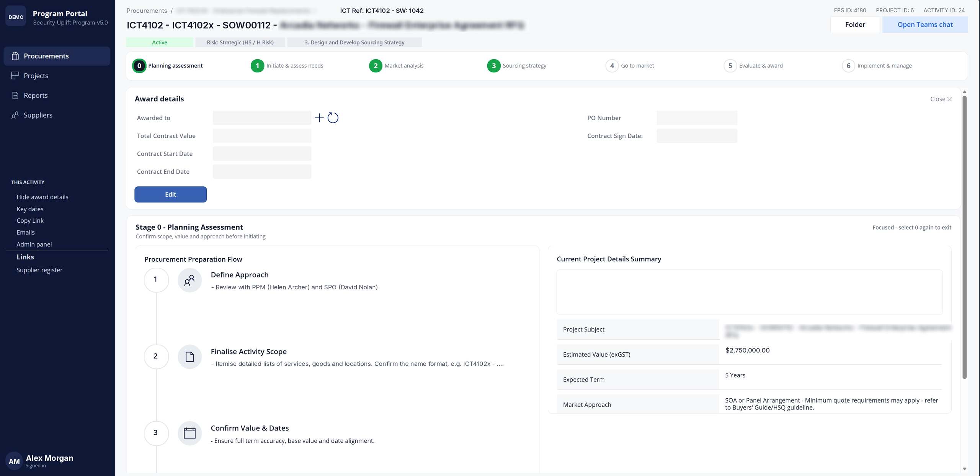Click the Contract Sign Date field
This screenshot has height=476, width=980.
click(697, 136)
